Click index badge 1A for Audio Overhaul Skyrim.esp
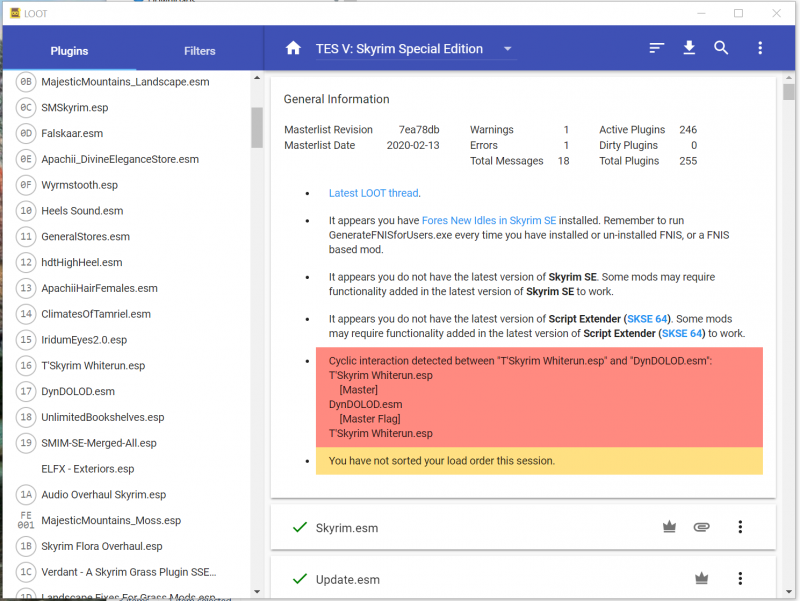This screenshot has width=800, height=601. (26, 494)
